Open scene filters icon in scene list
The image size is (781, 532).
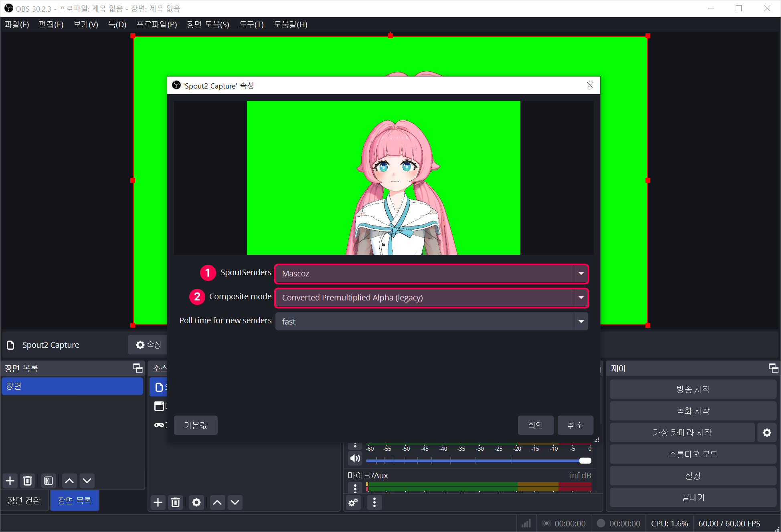tap(49, 481)
